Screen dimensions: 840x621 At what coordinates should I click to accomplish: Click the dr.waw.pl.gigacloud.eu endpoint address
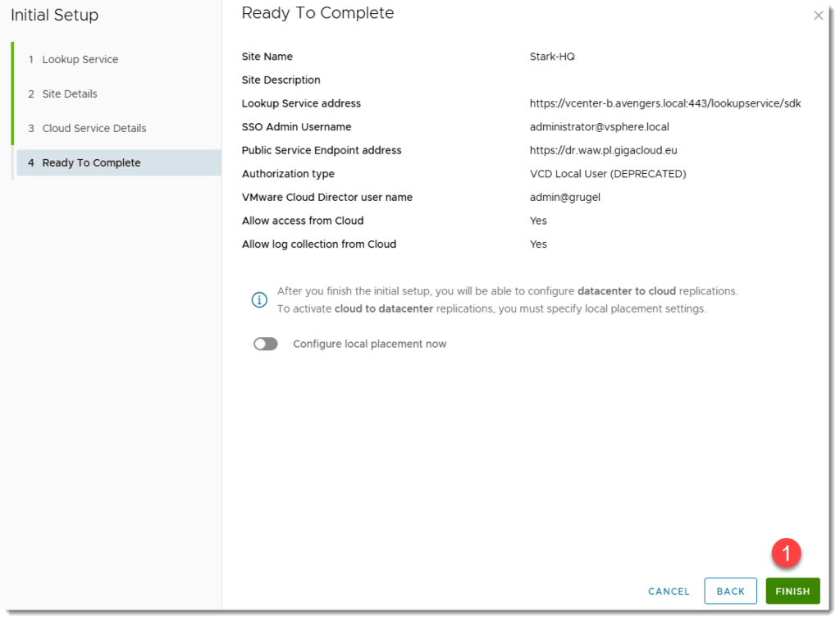coord(603,151)
